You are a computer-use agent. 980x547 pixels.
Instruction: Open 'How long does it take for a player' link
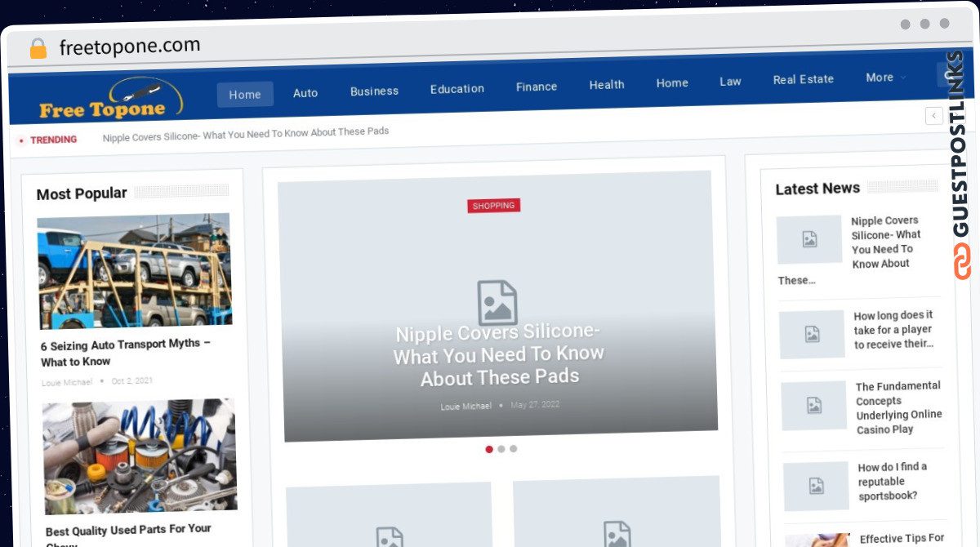(x=893, y=330)
